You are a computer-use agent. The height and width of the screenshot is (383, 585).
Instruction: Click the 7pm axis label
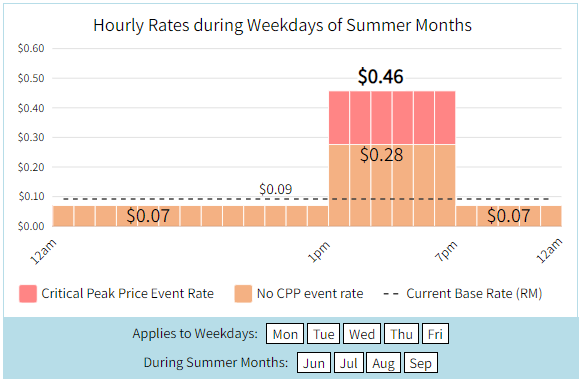coord(446,252)
